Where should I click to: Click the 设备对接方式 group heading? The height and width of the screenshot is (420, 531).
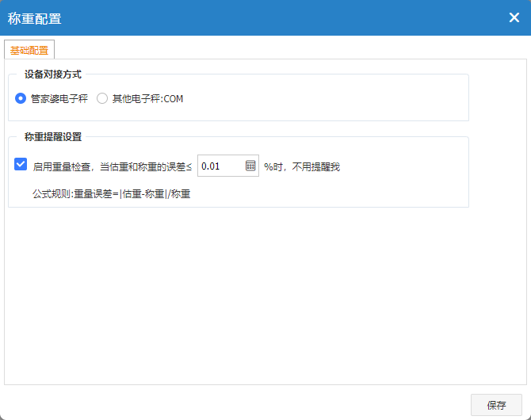click(x=53, y=74)
